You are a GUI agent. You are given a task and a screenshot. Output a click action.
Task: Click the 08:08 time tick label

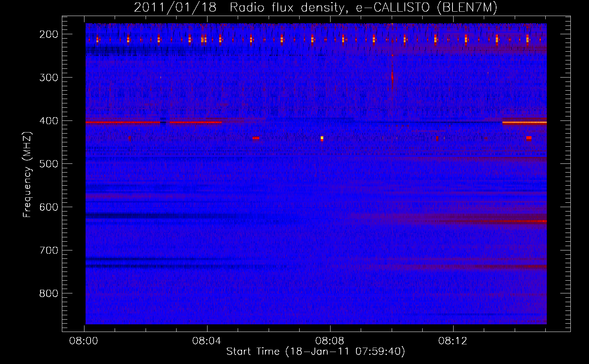[x=330, y=341]
